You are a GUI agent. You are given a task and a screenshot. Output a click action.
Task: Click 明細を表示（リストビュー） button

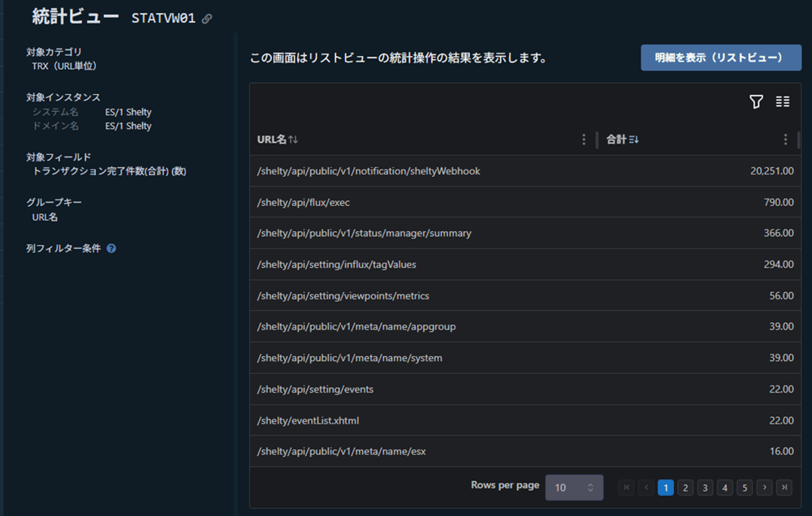tap(720, 58)
